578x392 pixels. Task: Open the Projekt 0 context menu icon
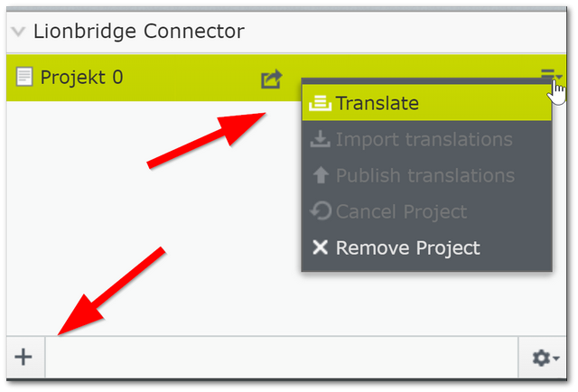click(x=550, y=77)
